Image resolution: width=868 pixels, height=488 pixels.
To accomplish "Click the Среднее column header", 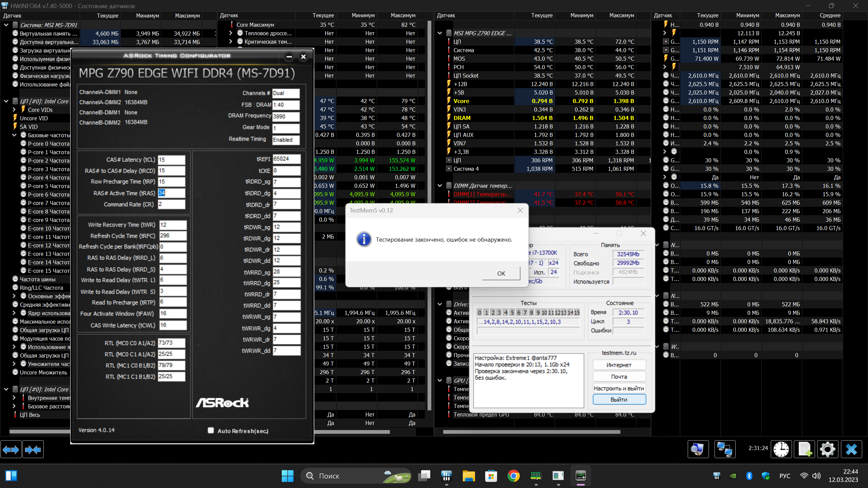I will 830,16.
